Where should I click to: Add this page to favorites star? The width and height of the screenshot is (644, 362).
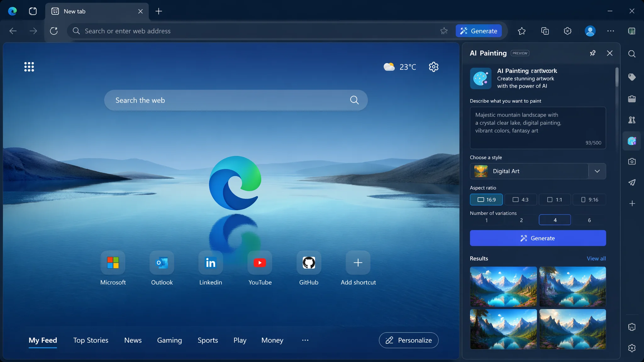(x=444, y=31)
